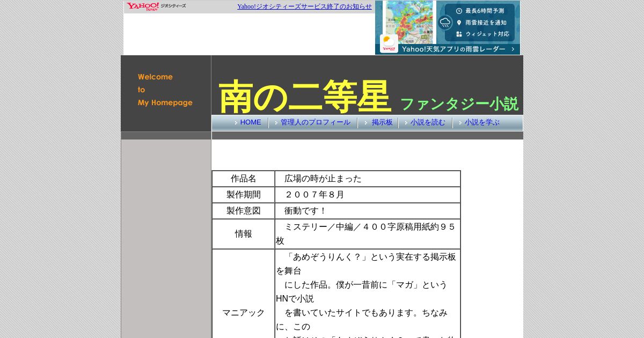Click the Yahoo! weather app icon in the banner

pos(389,43)
